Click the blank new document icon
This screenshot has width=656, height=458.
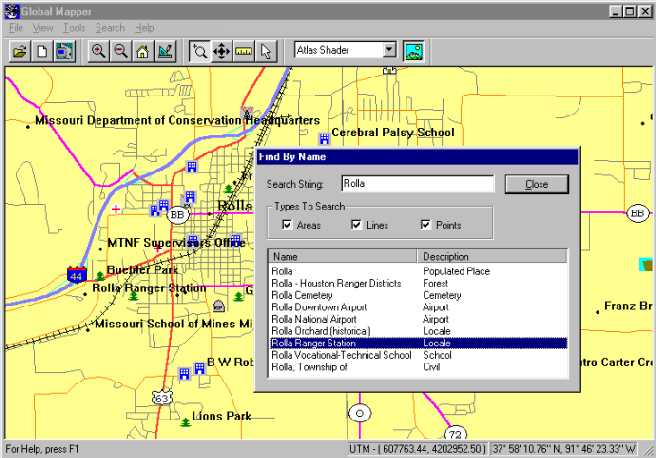pyautogui.click(x=42, y=51)
